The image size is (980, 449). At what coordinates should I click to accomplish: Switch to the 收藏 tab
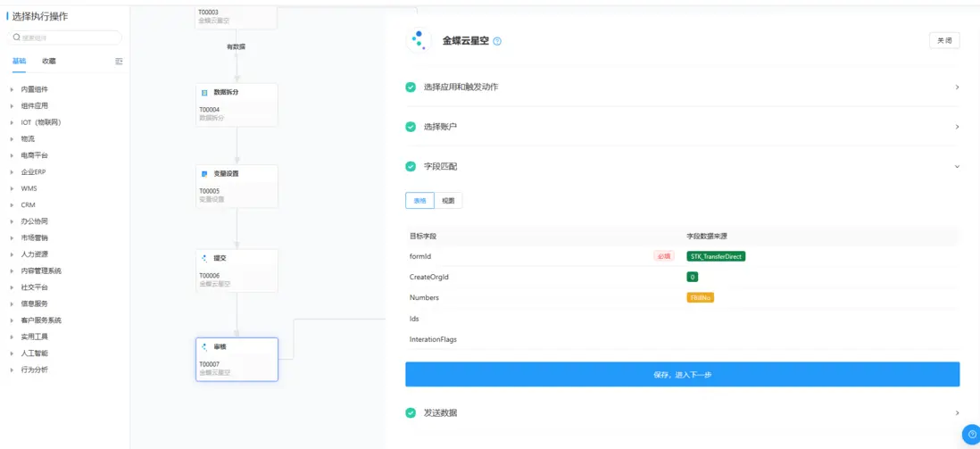click(x=49, y=62)
